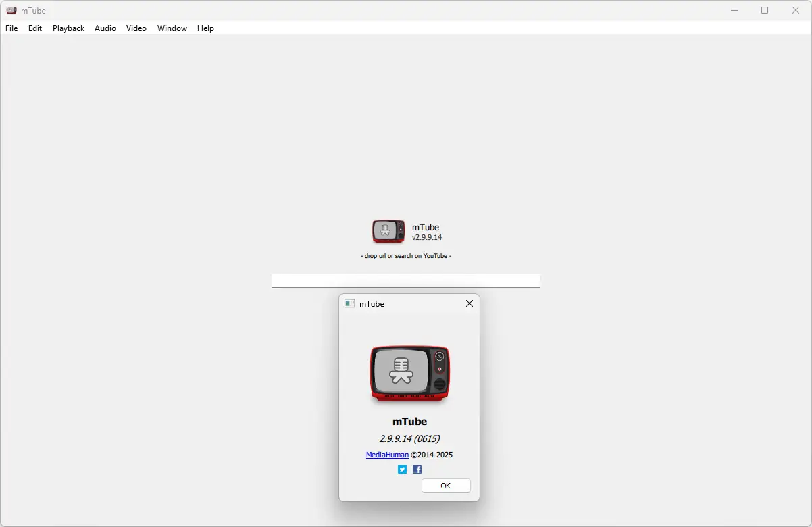Click OK in the mTube about dialog
812x527 pixels.
tap(446, 486)
